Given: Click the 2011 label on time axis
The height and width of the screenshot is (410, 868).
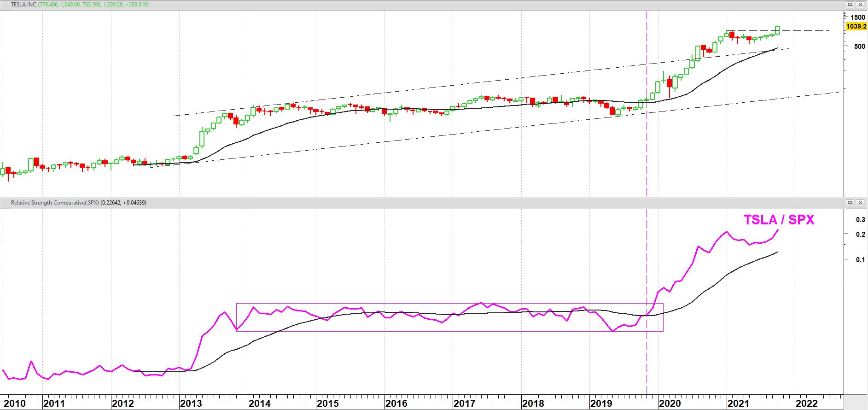Looking at the screenshot, I should (x=54, y=404).
